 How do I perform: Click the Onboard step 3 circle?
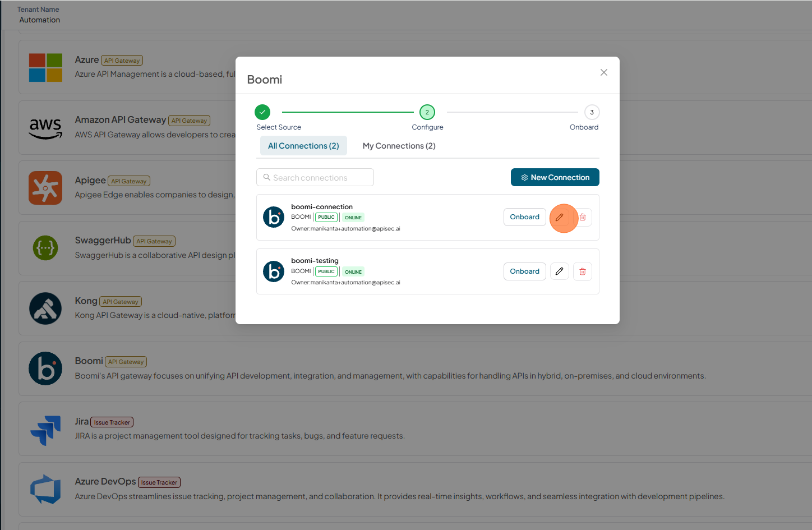(592, 112)
